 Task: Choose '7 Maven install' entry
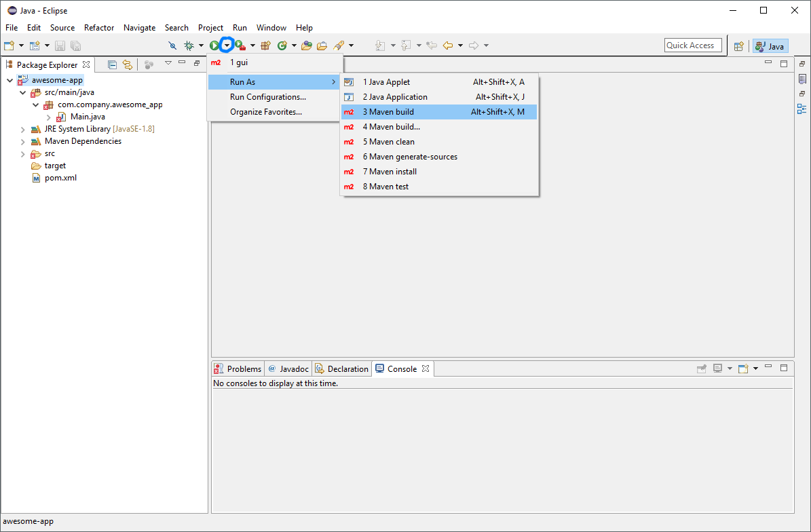[x=439, y=172]
